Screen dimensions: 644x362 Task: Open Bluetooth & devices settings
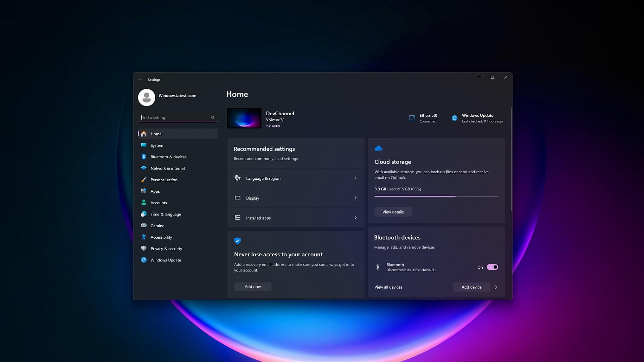(144, 157)
